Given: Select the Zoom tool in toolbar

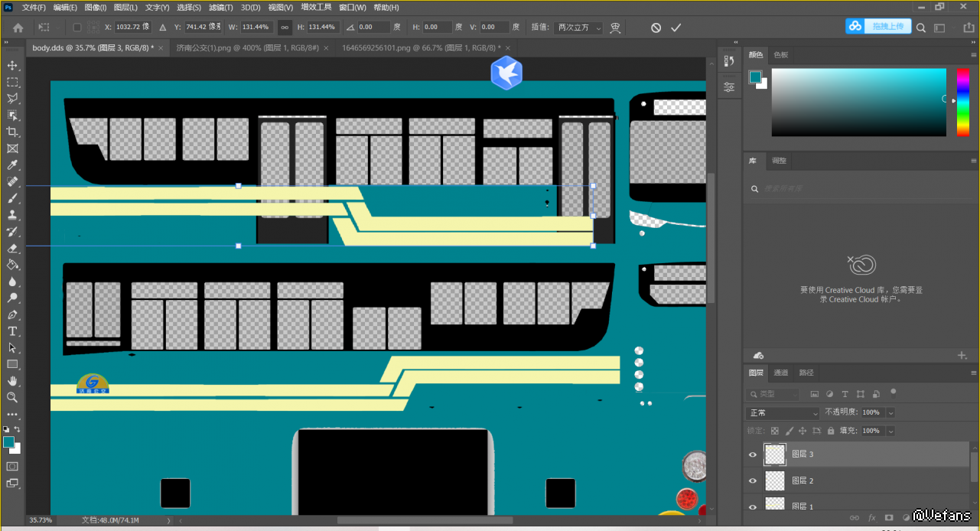Looking at the screenshot, I should (12, 398).
